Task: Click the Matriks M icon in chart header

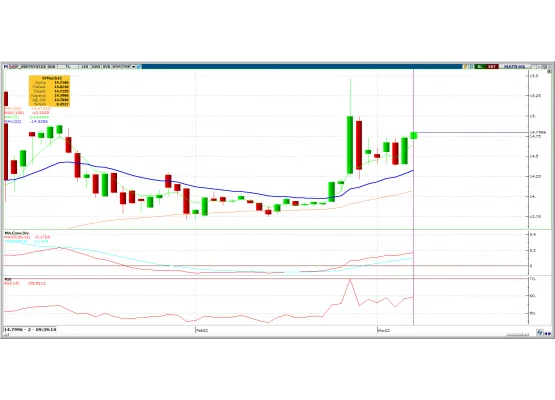Action: click(x=6, y=66)
